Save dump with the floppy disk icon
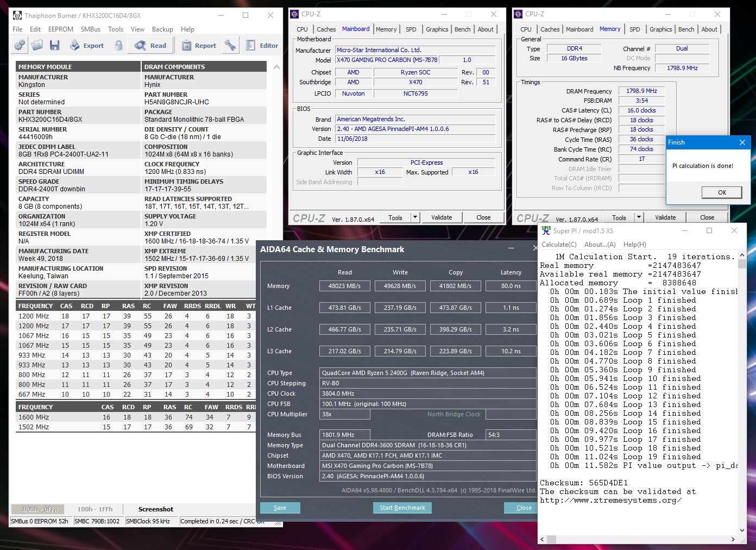756x550 pixels. 54,46
